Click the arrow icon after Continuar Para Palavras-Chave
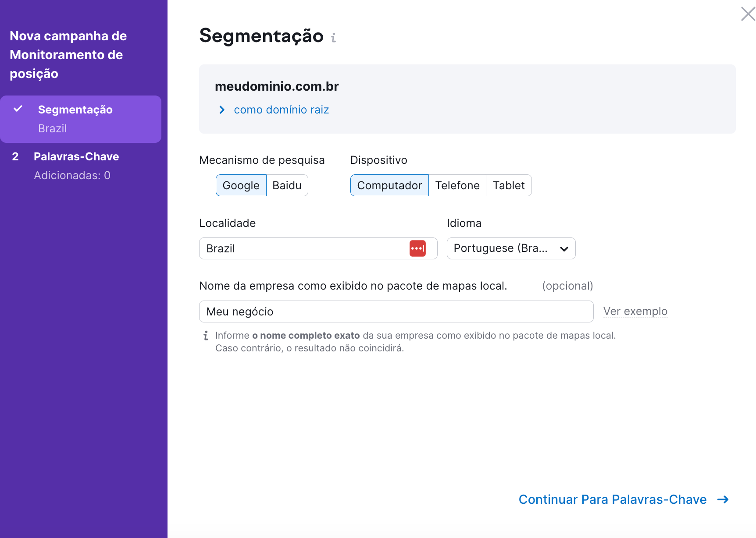 tap(723, 499)
